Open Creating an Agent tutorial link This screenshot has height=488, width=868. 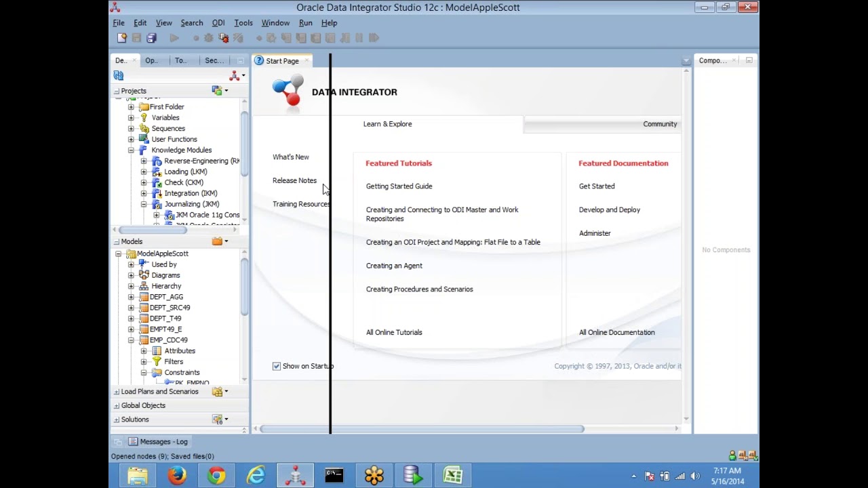[394, 266]
